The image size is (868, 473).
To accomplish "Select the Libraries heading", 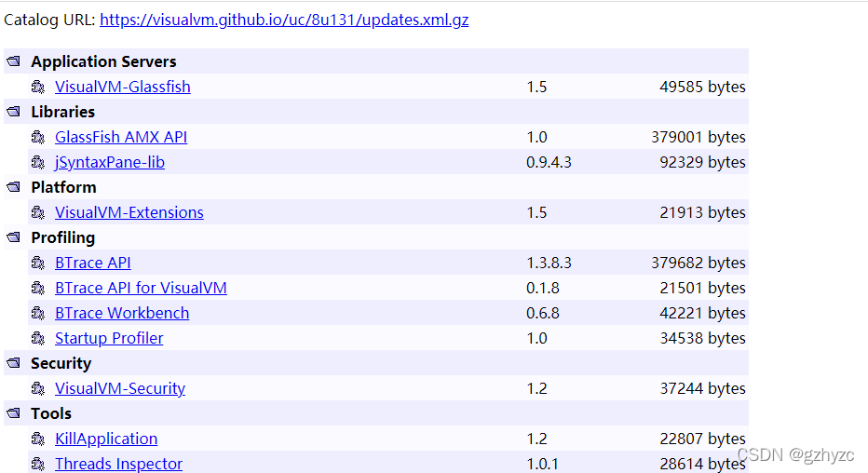I will click(62, 112).
